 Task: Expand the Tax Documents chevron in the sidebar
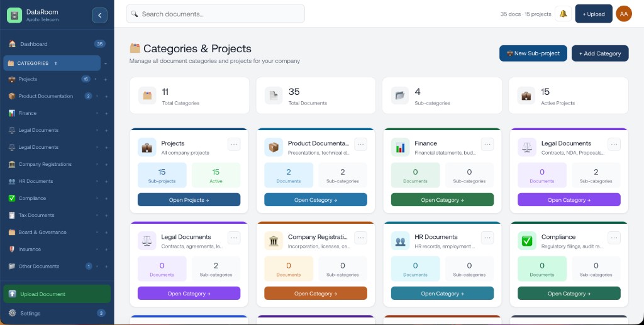pyautogui.click(x=97, y=216)
